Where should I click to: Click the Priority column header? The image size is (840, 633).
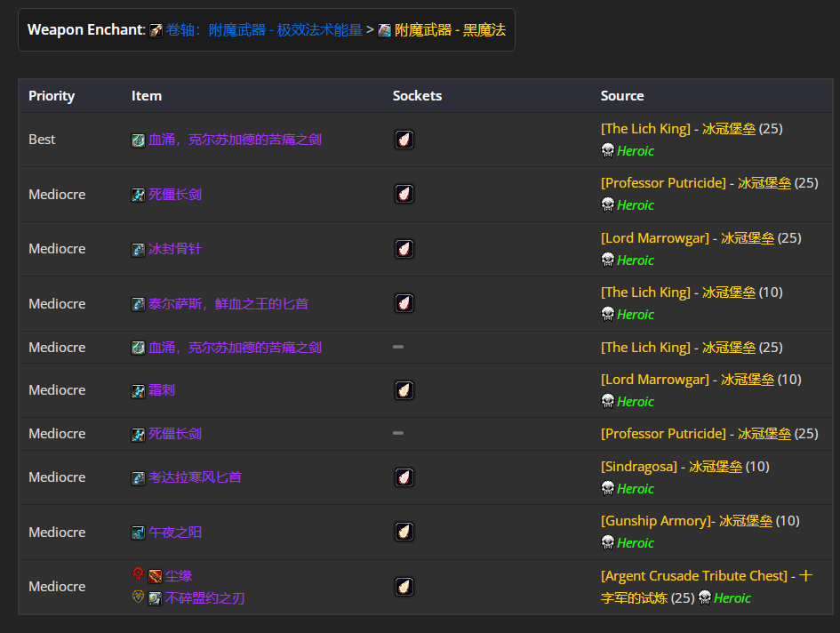(52, 96)
